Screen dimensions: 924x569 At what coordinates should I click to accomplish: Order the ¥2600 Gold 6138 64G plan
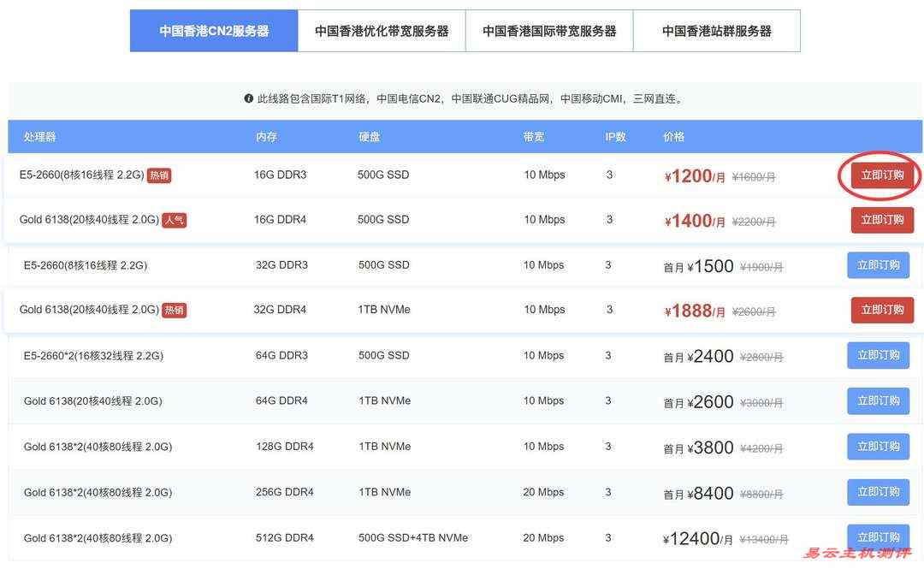click(878, 400)
